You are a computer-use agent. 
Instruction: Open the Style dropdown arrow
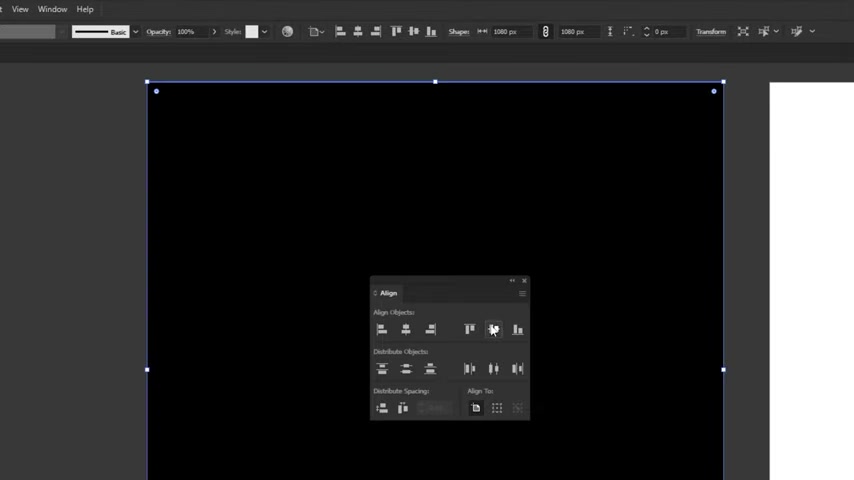tap(264, 32)
